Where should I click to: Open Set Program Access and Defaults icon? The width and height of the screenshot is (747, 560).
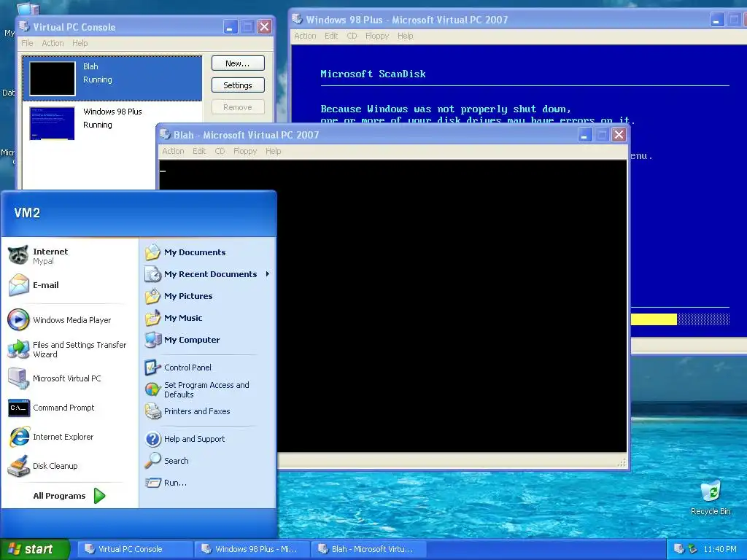click(153, 389)
